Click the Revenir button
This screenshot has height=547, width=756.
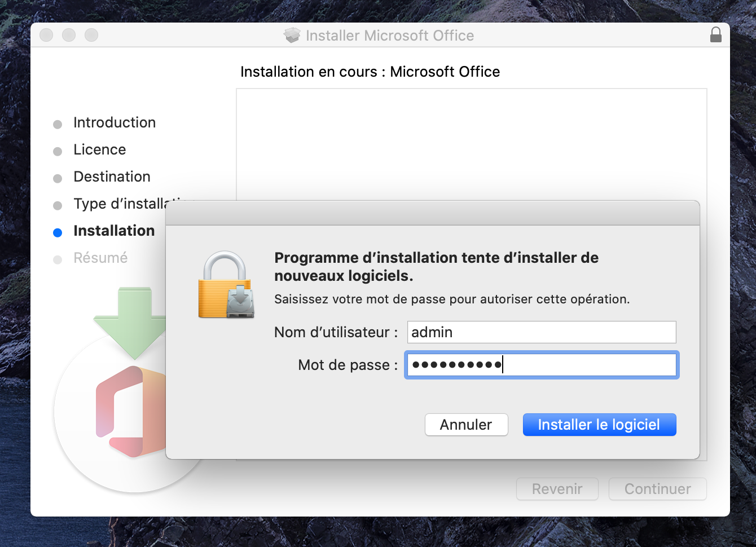[557, 489]
